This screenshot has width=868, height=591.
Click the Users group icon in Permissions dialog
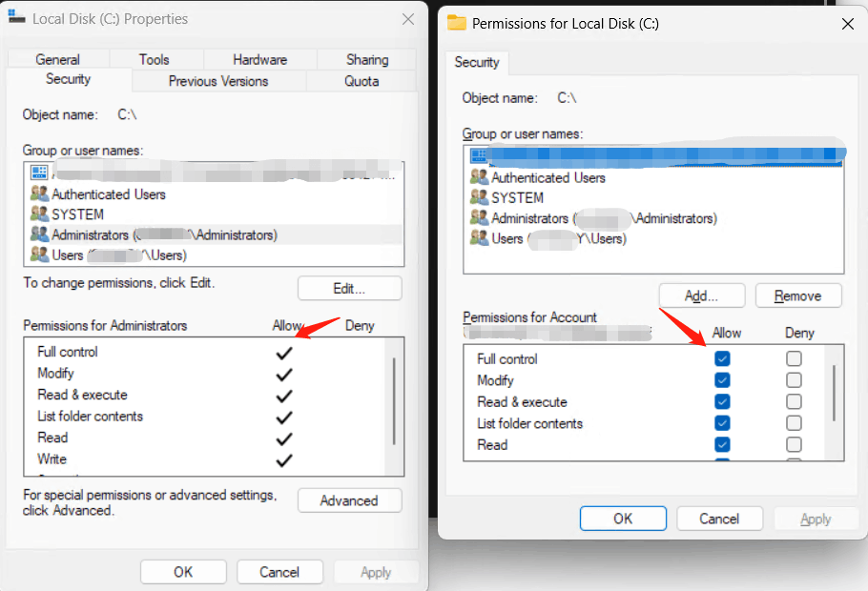479,238
